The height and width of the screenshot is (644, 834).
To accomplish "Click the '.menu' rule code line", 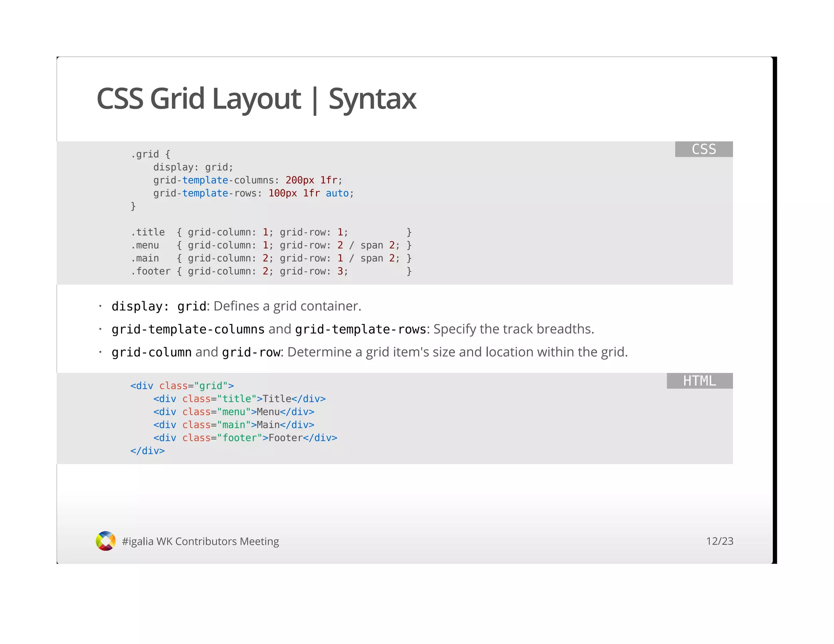I will tap(271, 245).
